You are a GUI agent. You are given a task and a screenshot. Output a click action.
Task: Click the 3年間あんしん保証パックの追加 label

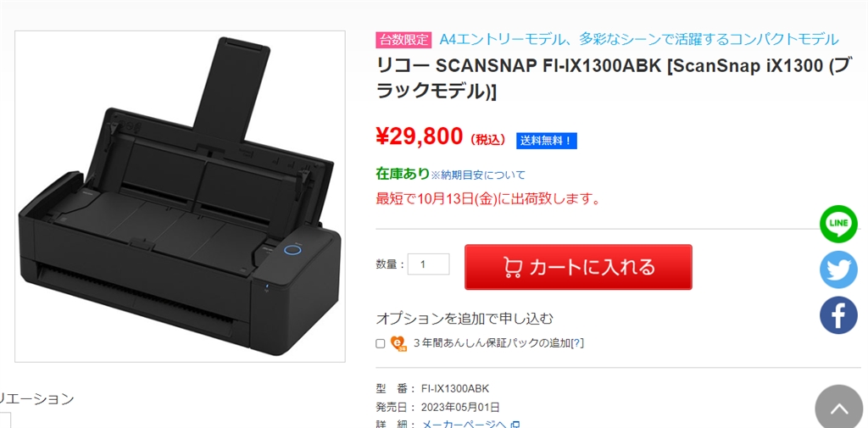click(x=492, y=343)
